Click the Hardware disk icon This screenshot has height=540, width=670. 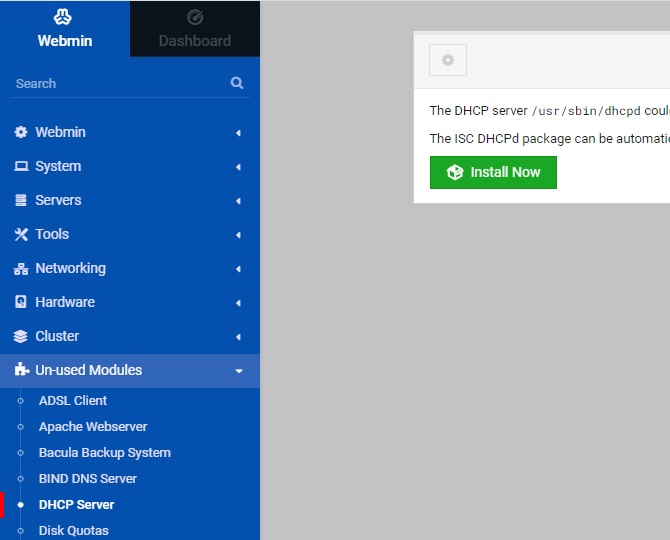pos(21,302)
